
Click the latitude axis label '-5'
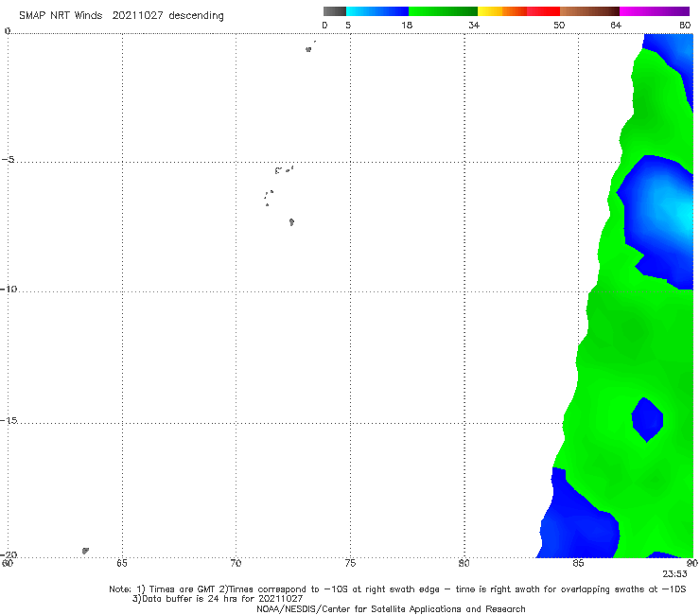pos(8,160)
